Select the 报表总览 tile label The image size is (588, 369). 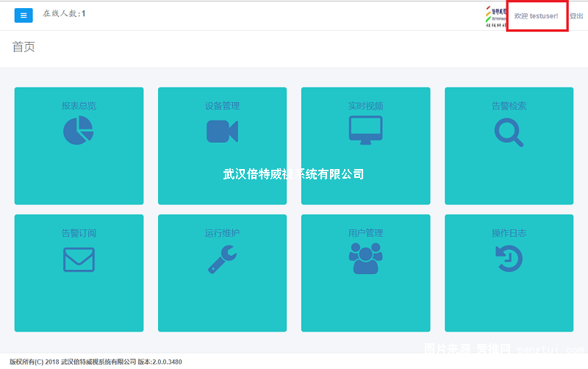coord(79,106)
